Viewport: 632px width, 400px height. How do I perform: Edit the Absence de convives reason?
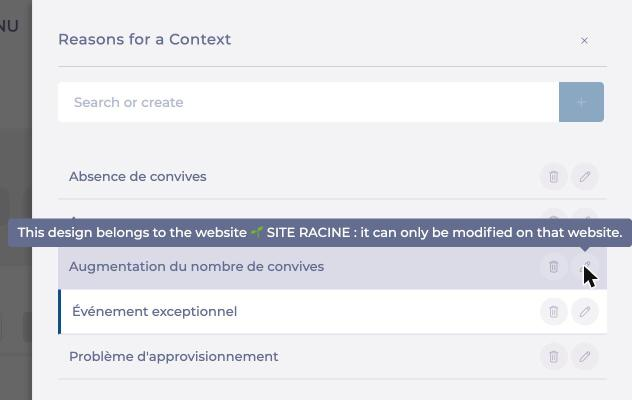(x=585, y=177)
